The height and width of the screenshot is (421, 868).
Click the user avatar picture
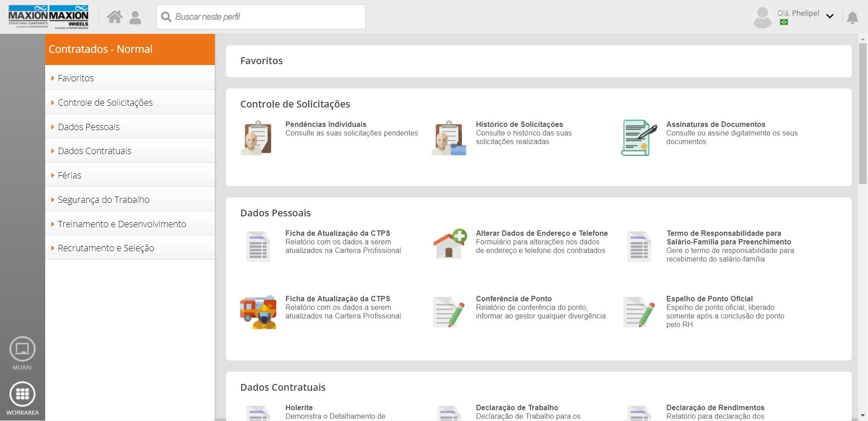(762, 18)
